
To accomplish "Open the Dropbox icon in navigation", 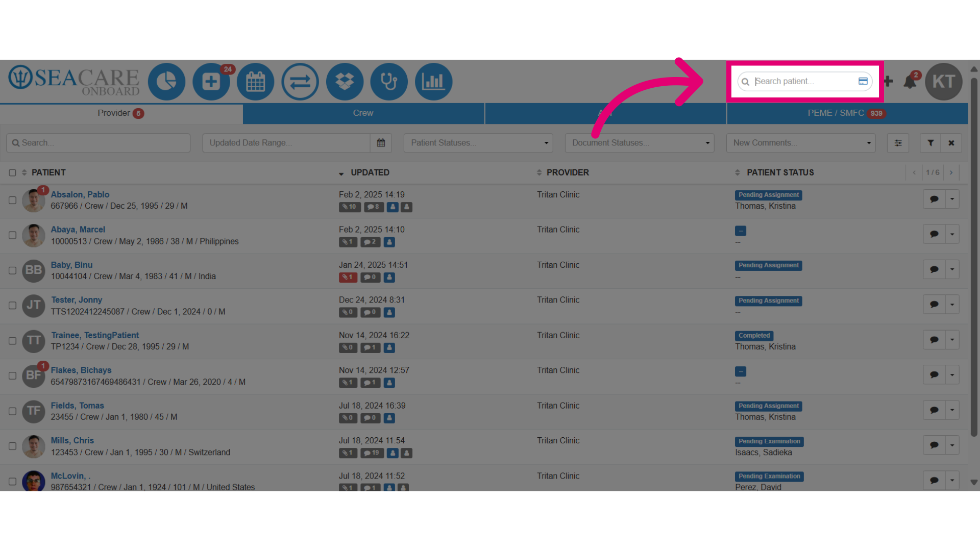I will (345, 82).
